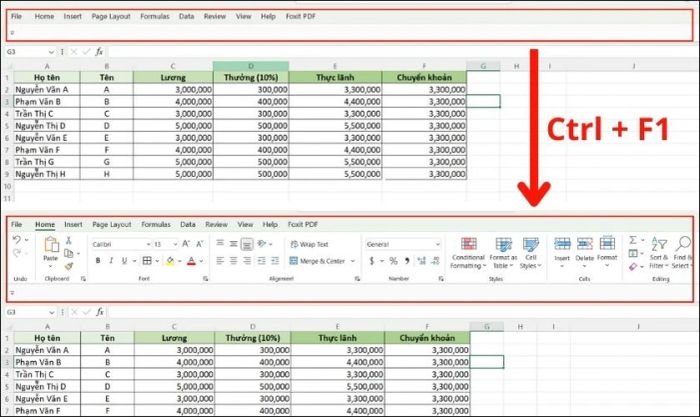Open the Home tab in expanded-ribbon window
700x417 pixels.
45,225
